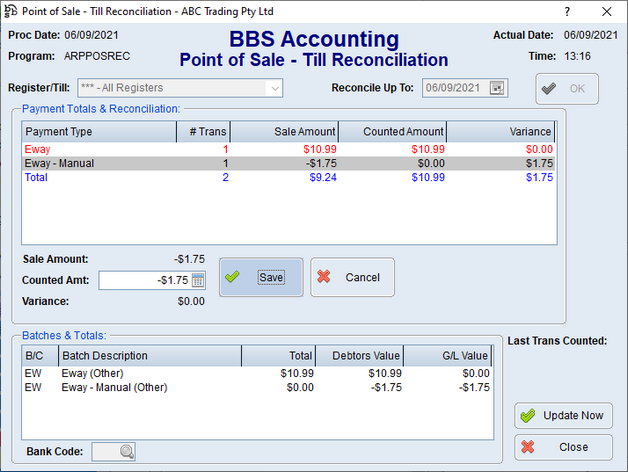Select Eway (Other) batch row

pyautogui.click(x=150, y=372)
